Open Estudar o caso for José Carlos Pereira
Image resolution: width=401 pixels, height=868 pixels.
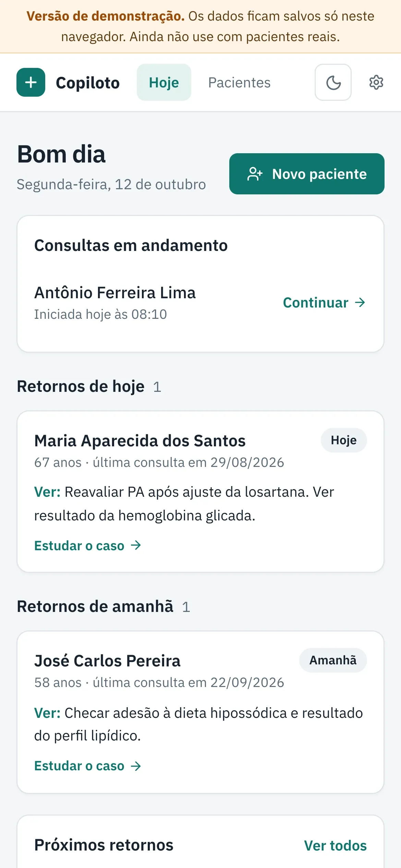[88, 765]
